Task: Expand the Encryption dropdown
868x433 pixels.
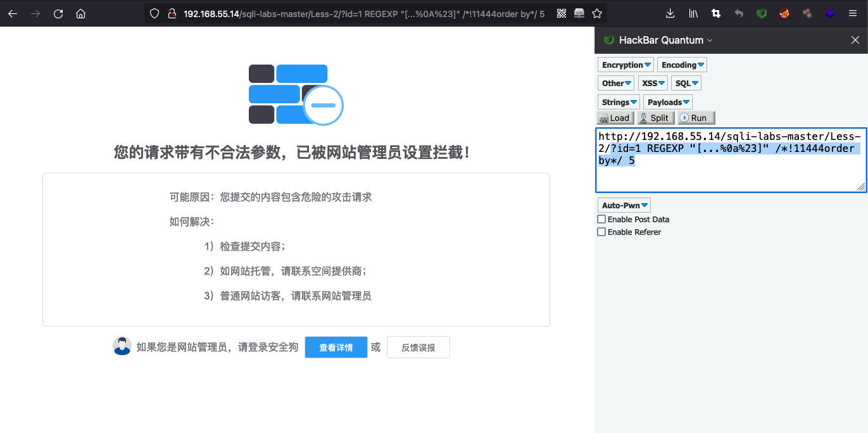Action: (x=626, y=65)
